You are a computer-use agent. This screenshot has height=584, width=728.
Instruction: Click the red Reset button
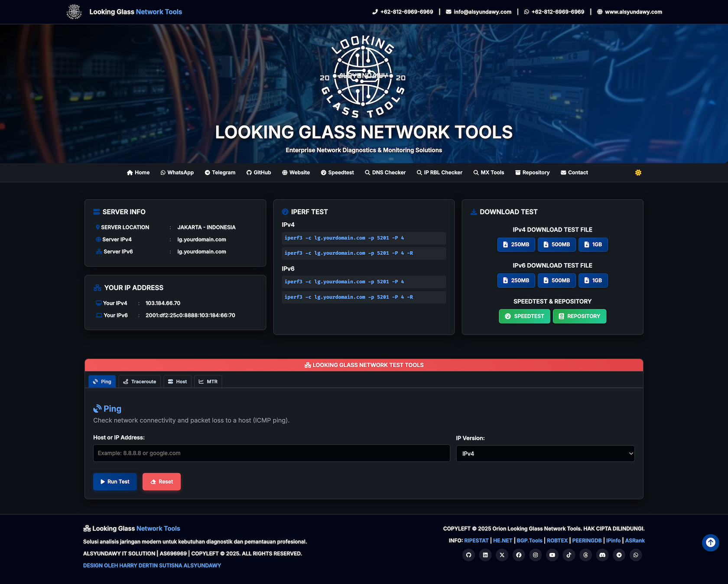tap(161, 482)
